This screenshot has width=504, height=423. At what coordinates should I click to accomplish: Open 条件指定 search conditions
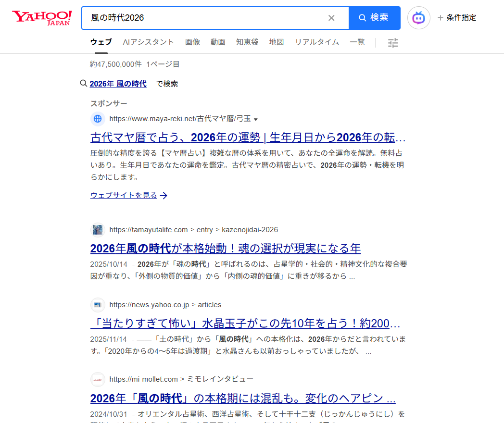[457, 18]
